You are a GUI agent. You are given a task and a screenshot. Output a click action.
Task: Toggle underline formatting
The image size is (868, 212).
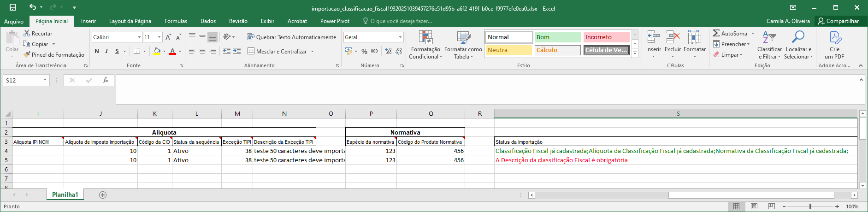[x=117, y=51]
